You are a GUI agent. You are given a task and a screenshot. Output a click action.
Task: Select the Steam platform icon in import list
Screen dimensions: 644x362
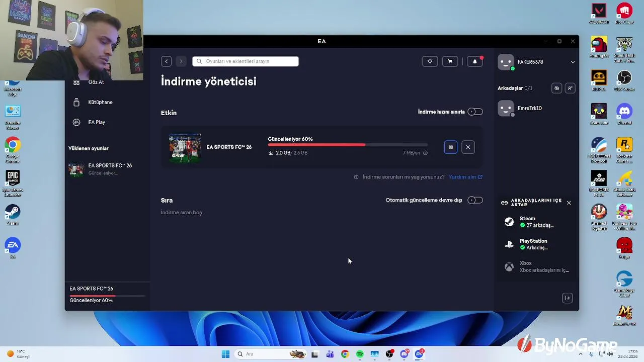509,222
